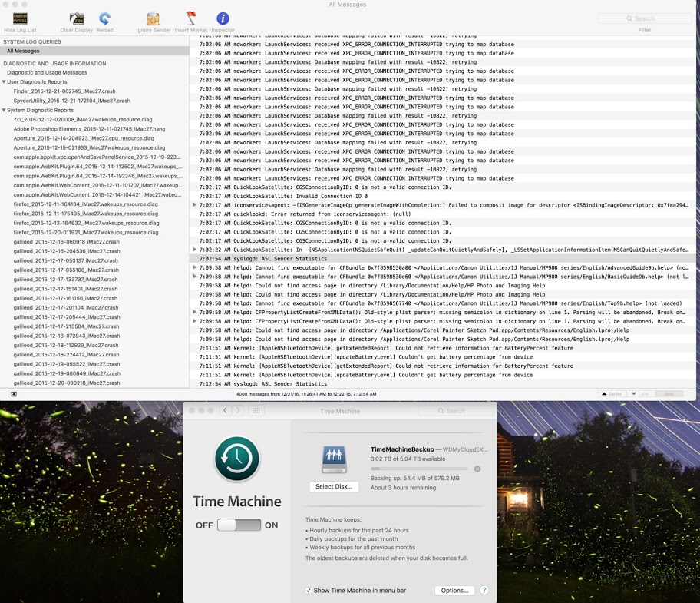
Task: Select quicklookd Error returned log row
Action: pyautogui.click(x=442, y=214)
